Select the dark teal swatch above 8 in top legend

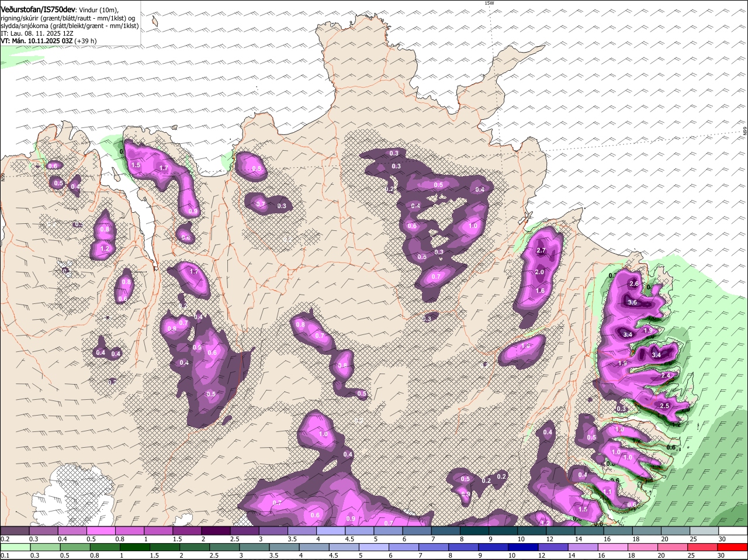(475, 530)
